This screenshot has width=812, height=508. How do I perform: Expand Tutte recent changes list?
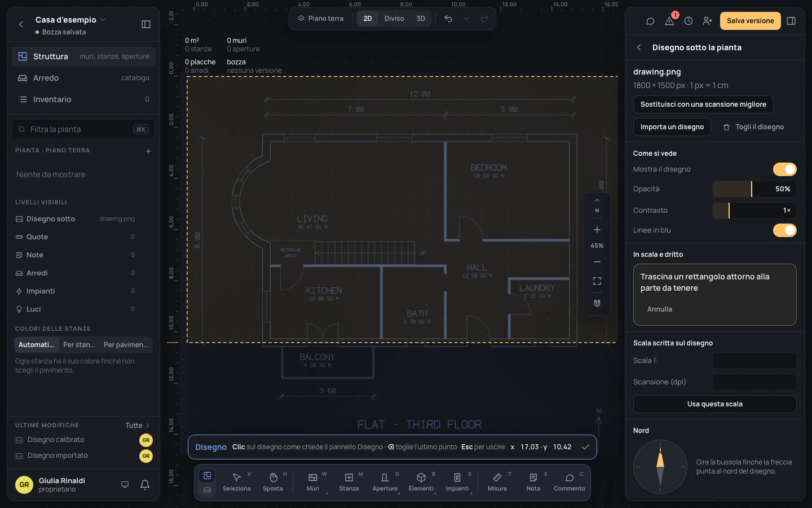(x=138, y=426)
